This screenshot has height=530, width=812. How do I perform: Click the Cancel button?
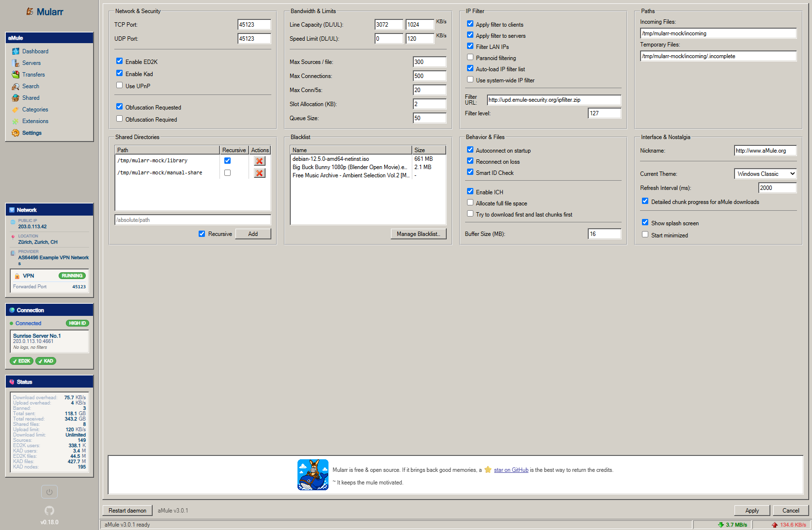[791, 511]
